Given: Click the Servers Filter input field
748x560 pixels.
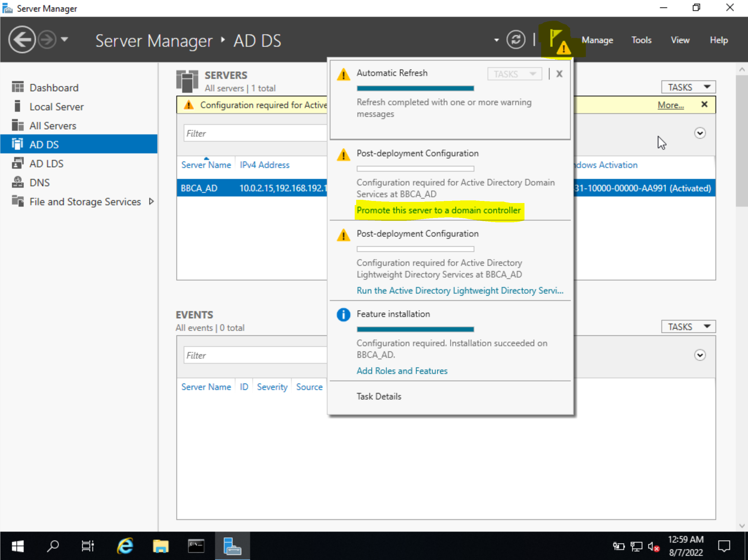Looking at the screenshot, I should click(x=255, y=133).
